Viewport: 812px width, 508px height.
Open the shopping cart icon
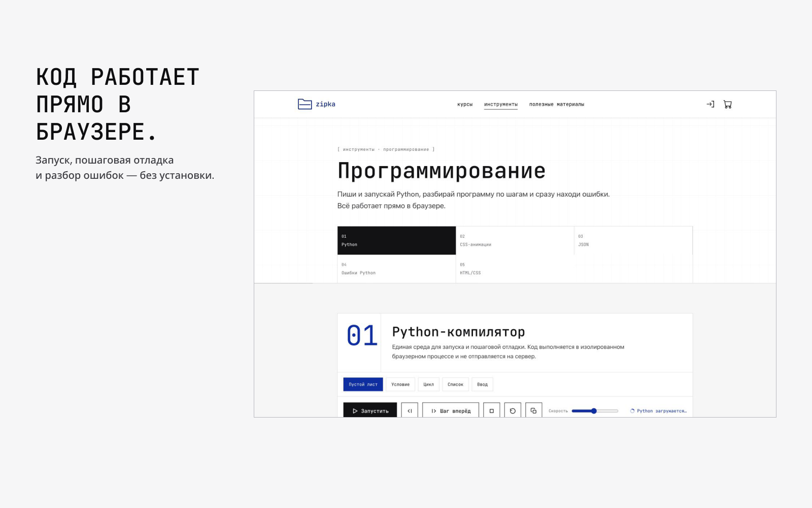click(728, 104)
